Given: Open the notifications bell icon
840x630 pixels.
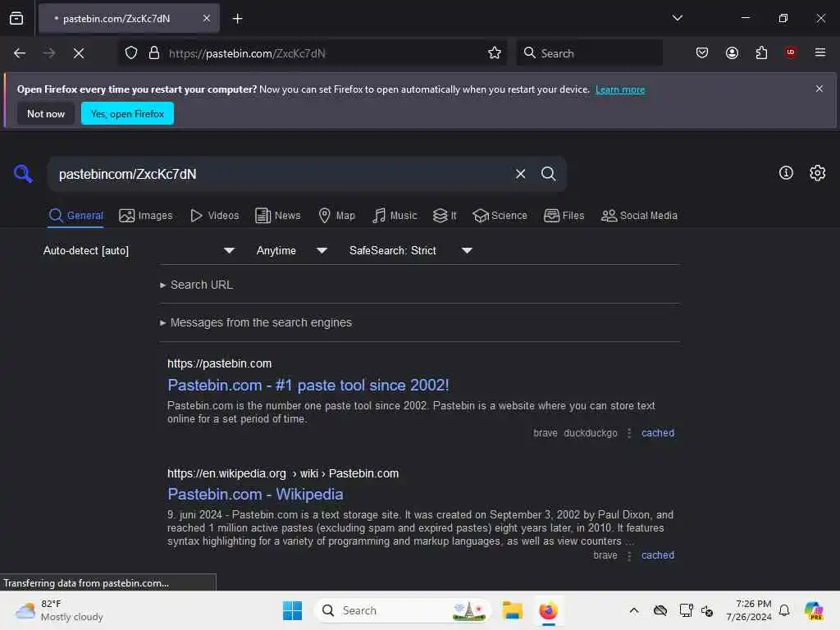Looking at the screenshot, I should click(784, 610).
